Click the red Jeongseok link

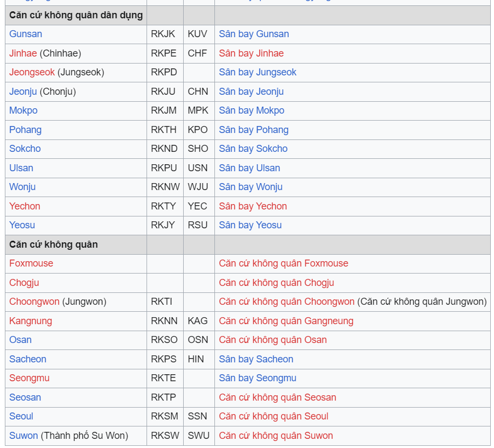(32, 72)
